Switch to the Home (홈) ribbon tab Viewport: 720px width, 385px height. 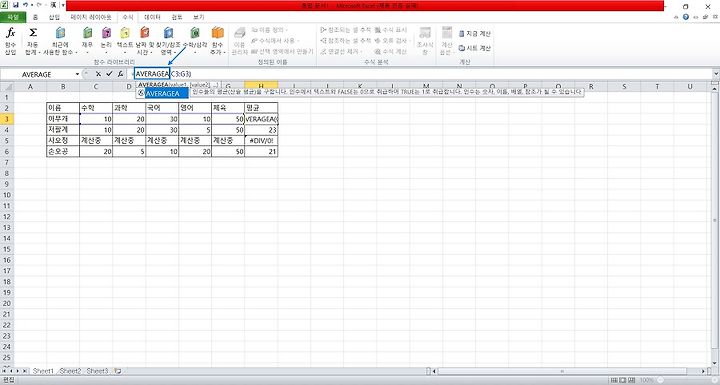click(x=35, y=17)
